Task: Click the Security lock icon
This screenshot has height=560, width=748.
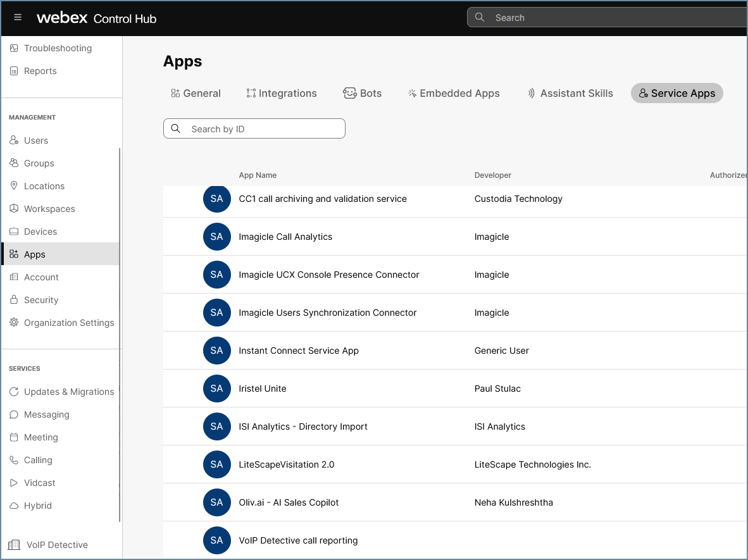Action: point(14,299)
